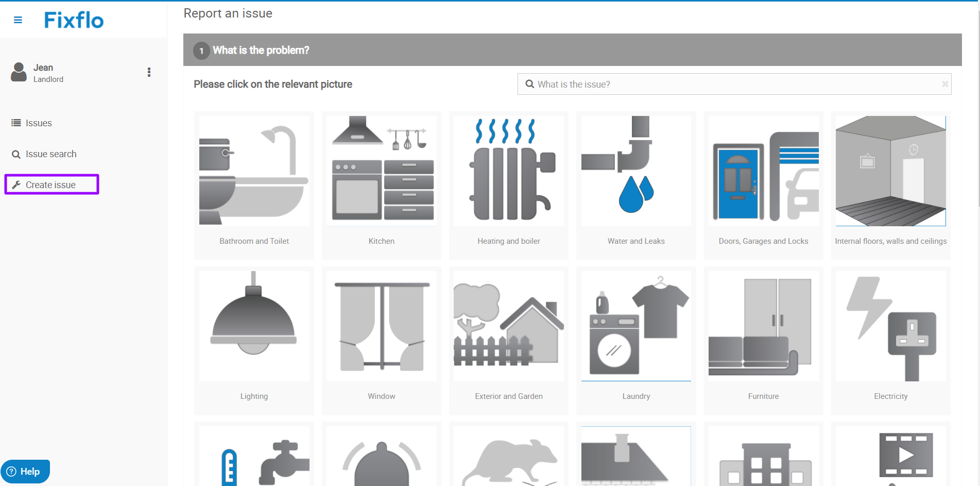Open the navigation hamburger menu
This screenshot has width=980, height=486.
click(18, 20)
